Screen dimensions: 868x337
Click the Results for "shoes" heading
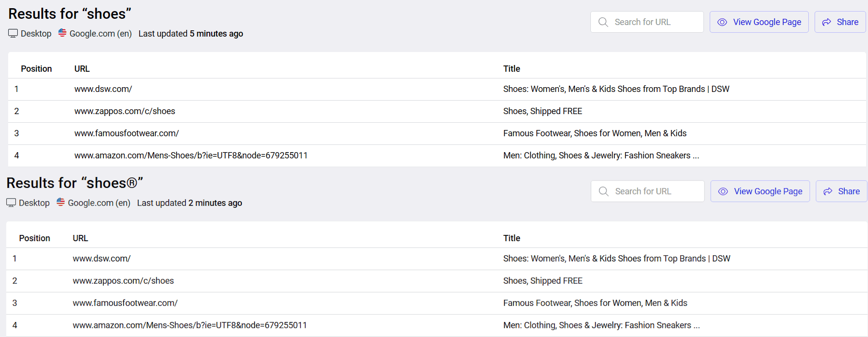point(70,14)
